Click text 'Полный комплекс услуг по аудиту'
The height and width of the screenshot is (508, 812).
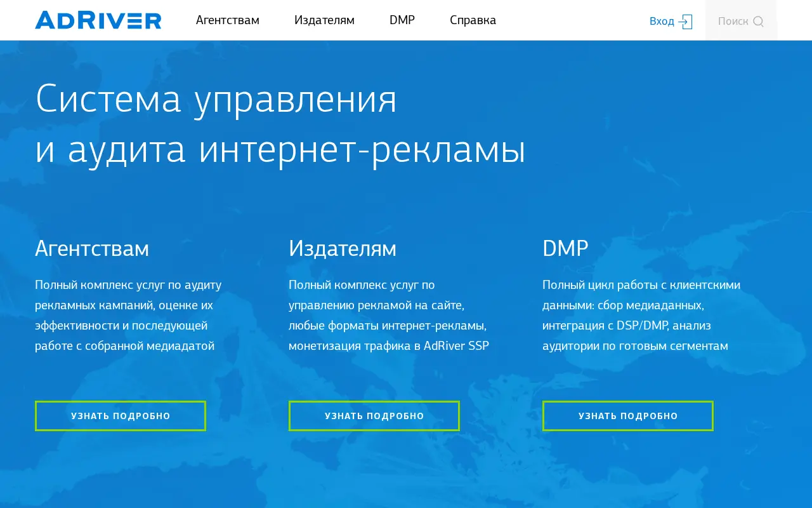128,285
